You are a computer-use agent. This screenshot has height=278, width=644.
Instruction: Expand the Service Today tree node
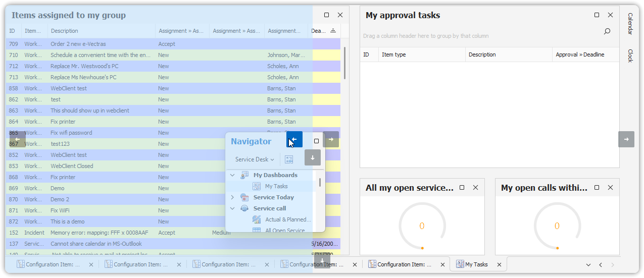pos(232,197)
